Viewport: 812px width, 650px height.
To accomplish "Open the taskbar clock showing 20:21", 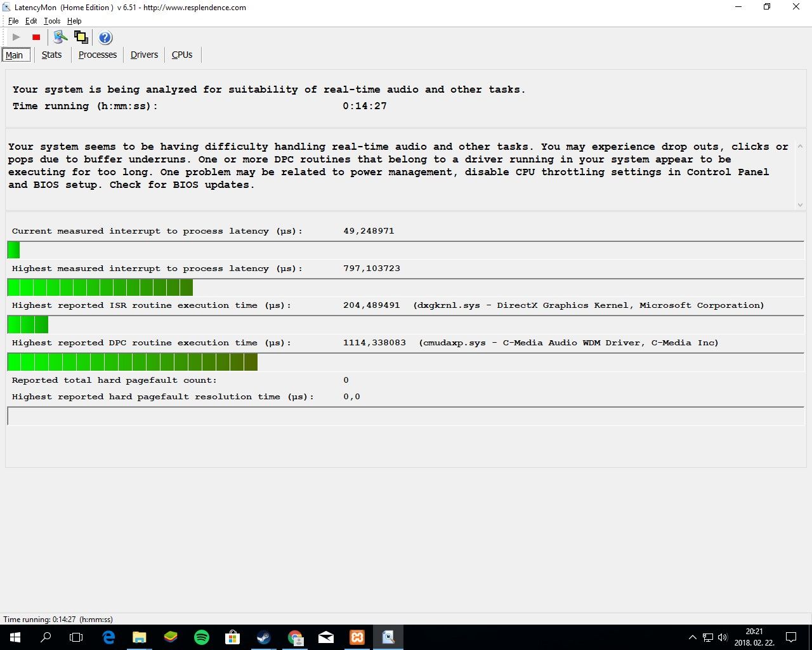I will [755, 637].
